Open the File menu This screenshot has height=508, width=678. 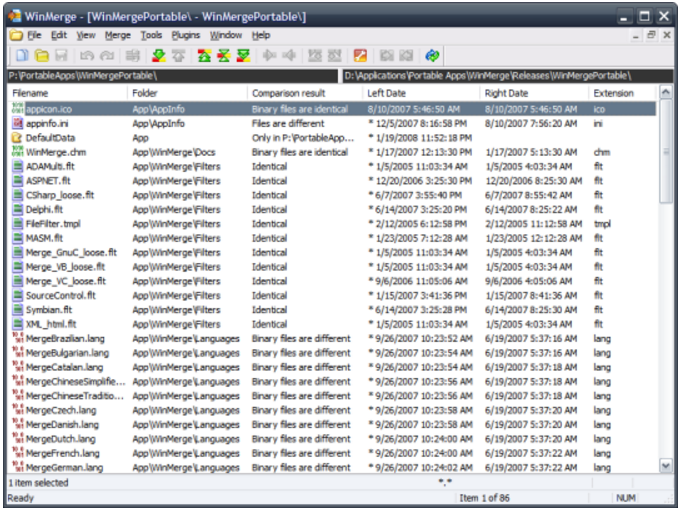pos(34,35)
